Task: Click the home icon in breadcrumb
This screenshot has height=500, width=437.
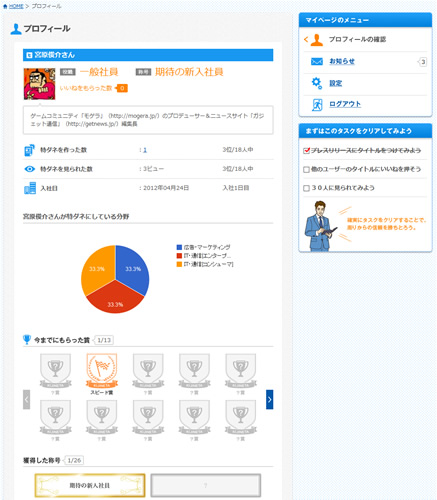Action: [5, 6]
